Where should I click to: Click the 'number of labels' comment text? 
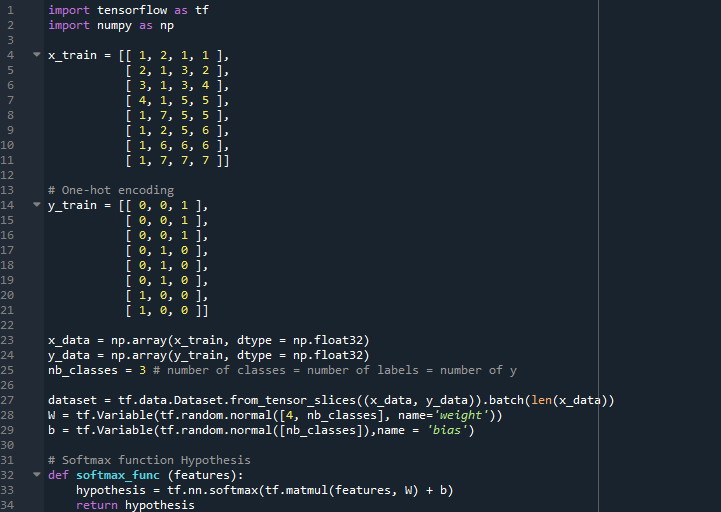point(363,370)
